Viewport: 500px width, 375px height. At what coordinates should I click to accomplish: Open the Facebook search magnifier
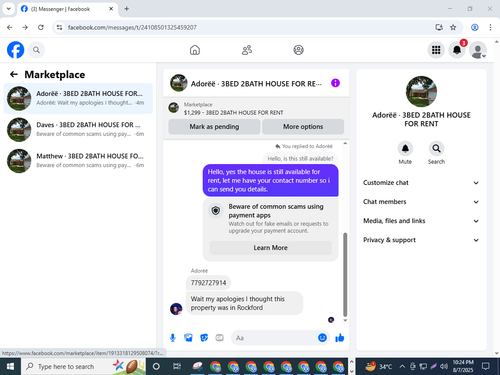point(36,50)
